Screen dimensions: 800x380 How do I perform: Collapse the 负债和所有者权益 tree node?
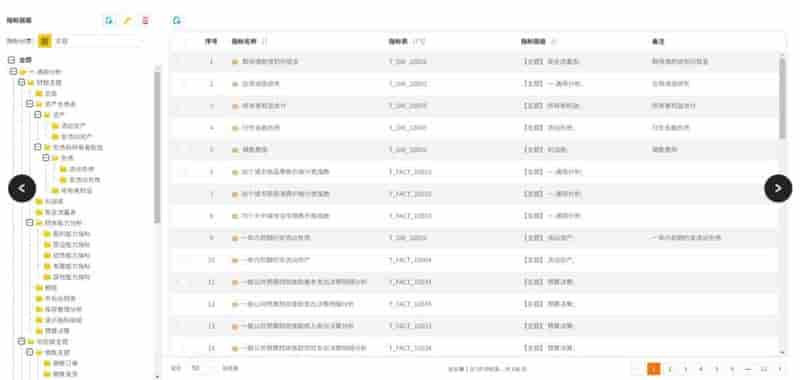38,147
